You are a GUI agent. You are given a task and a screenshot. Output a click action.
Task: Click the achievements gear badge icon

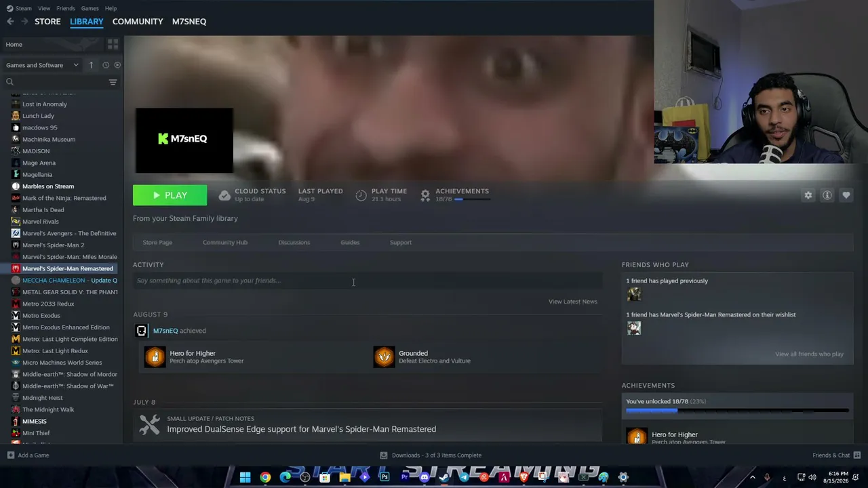425,195
